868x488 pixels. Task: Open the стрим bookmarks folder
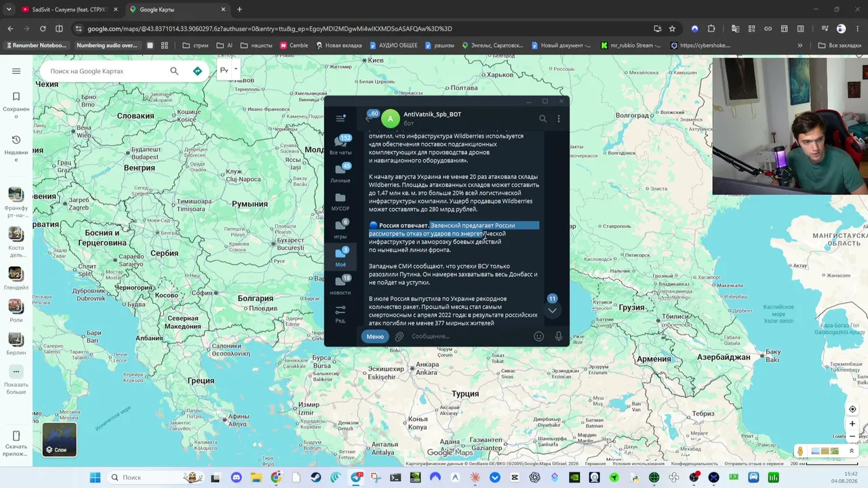click(195, 45)
